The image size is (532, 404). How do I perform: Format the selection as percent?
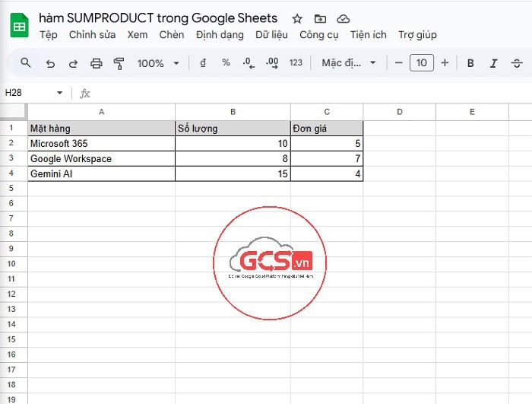click(226, 63)
